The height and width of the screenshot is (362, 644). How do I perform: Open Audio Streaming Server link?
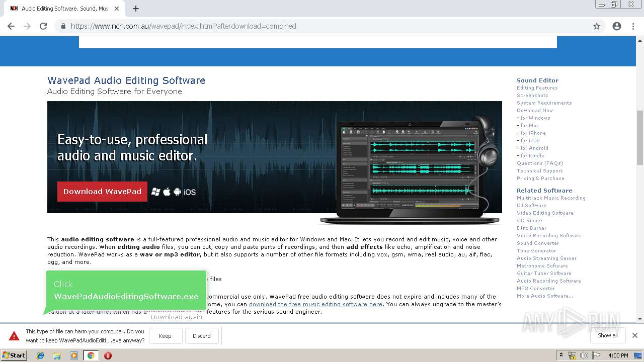tap(546, 258)
